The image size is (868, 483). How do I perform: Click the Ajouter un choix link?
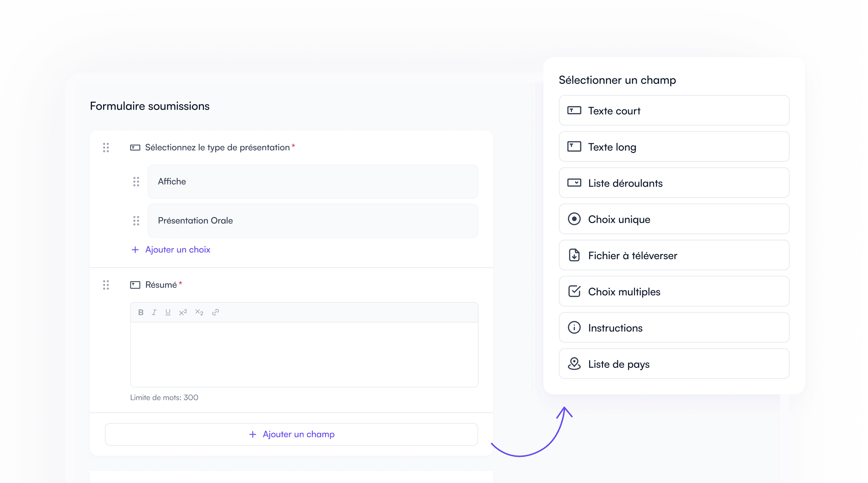171,250
